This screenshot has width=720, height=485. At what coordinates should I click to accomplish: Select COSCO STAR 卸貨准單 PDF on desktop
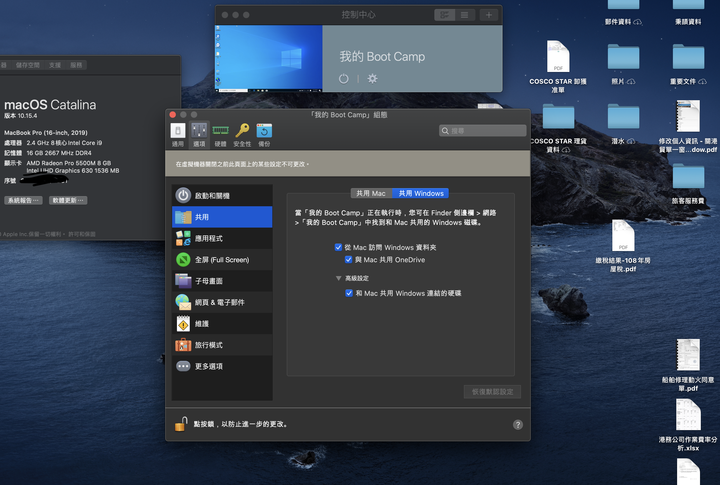[x=558, y=56]
